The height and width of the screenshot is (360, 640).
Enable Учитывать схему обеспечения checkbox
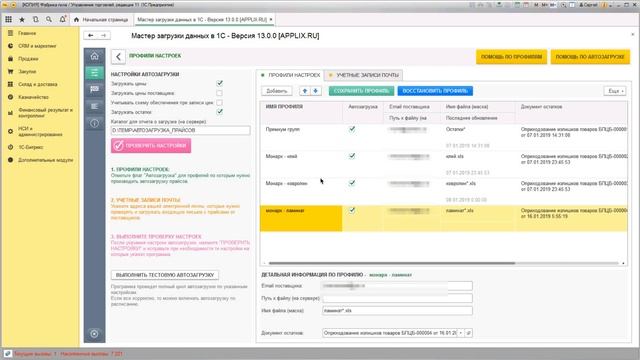220,102
